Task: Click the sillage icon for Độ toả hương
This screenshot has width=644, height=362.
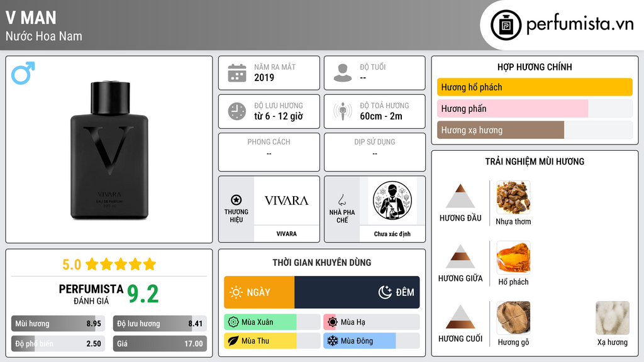Action: pos(343,111)
